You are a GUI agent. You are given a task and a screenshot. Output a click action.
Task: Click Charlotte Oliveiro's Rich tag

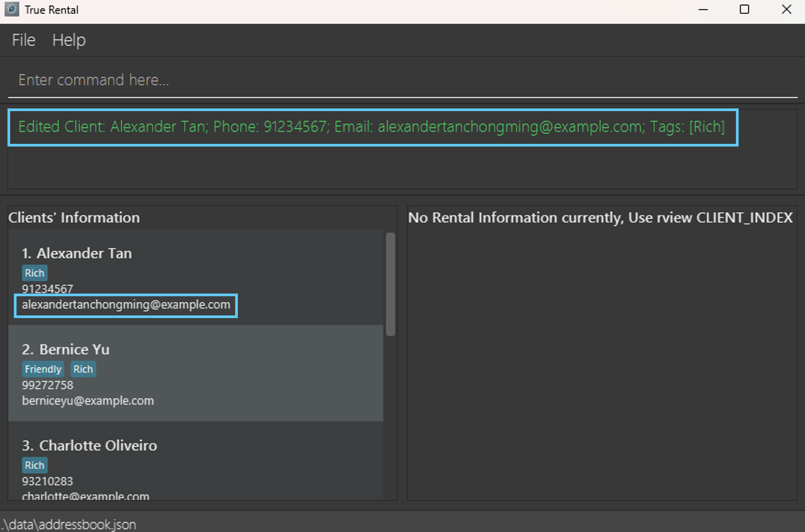tap(35, 465)
